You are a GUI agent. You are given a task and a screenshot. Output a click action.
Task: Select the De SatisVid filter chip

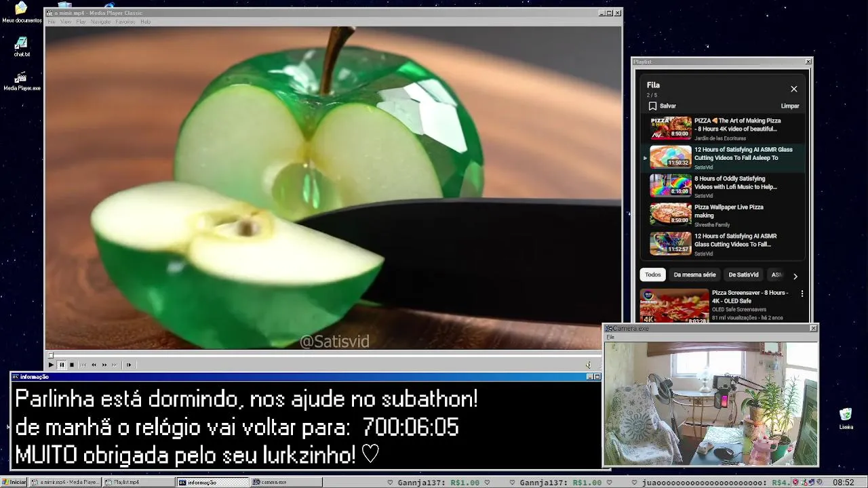tap(743, 274)
